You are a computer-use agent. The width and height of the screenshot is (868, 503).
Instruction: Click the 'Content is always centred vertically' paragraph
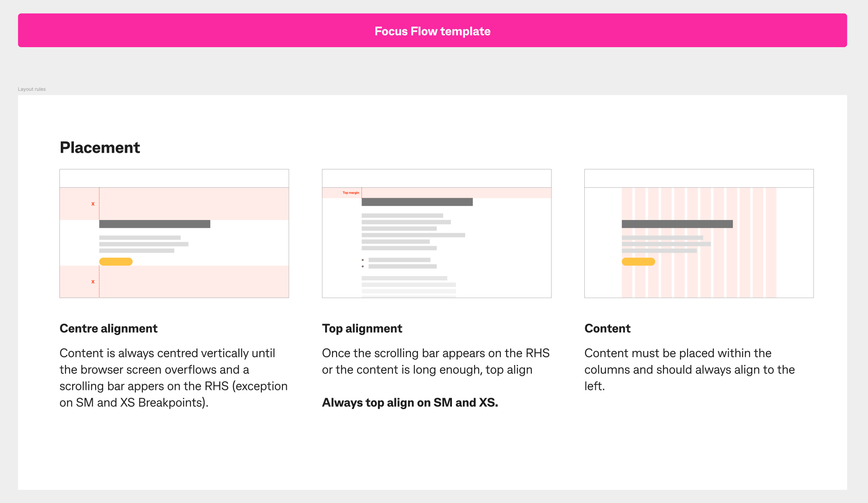pyautogui.click(x=174, y=378)
